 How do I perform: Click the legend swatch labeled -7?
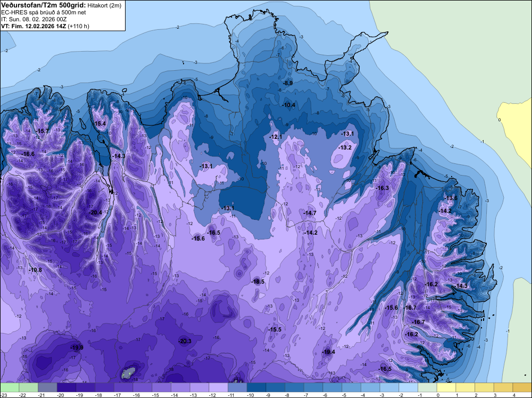point(313,387)
